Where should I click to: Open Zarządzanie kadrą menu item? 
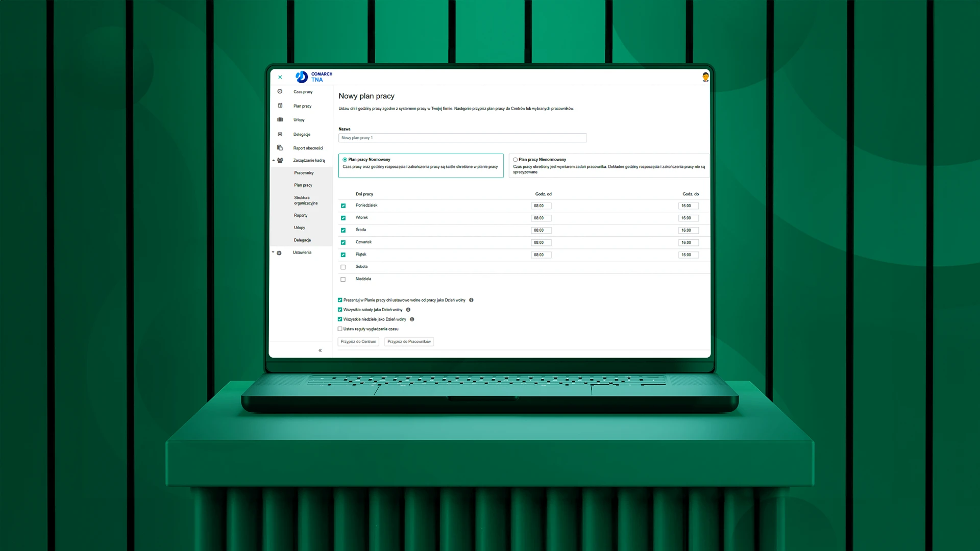(309, 160)
